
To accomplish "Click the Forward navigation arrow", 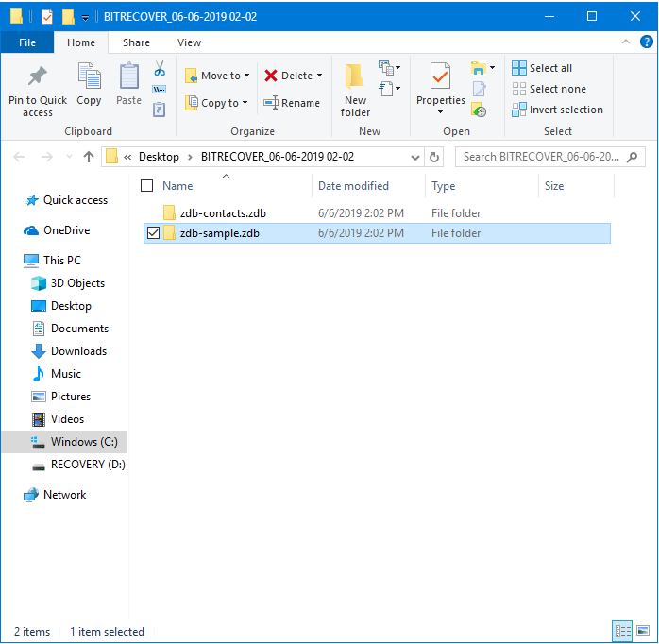I will click(x=46, y=157).
